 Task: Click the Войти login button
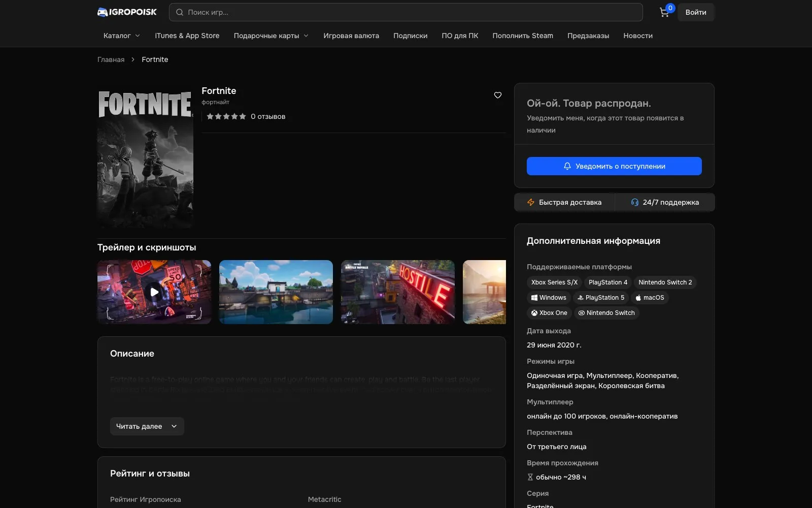point(696,12)
